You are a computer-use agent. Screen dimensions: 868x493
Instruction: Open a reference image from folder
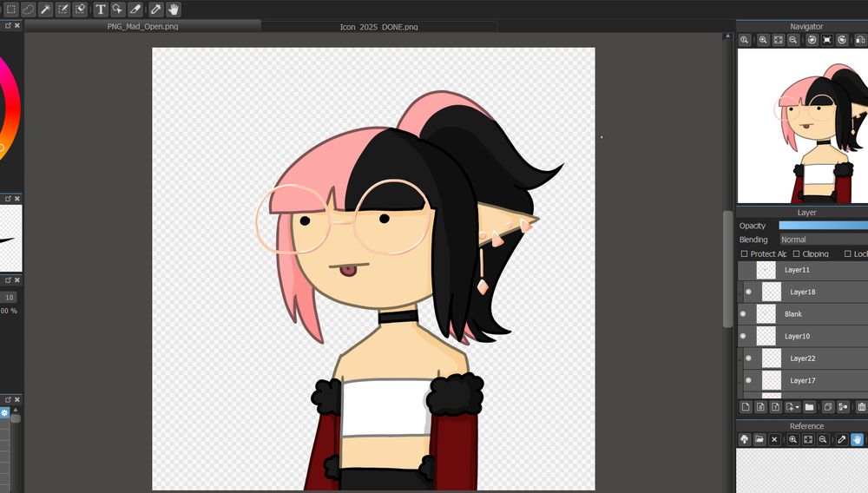pos(759,439)
